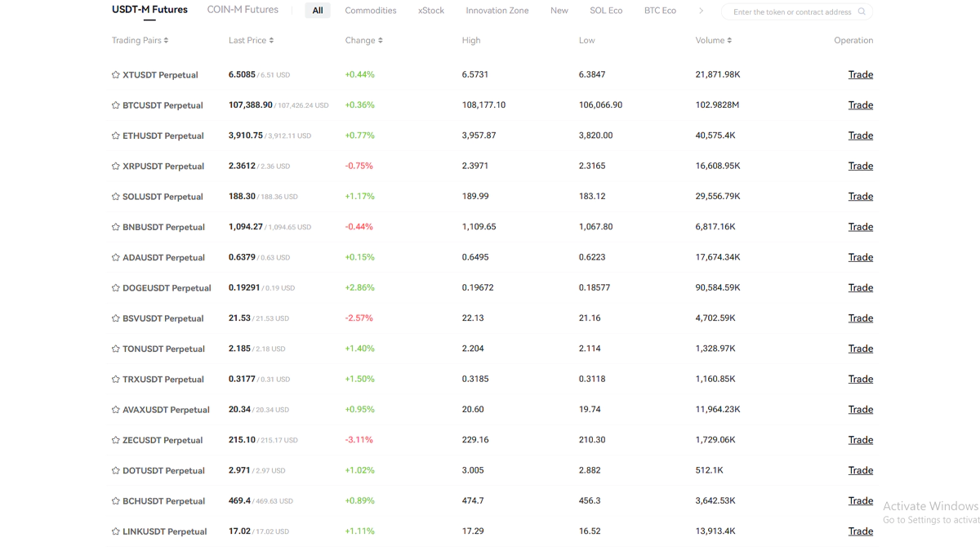
Task: Add TRXUSDT Perpetual to favorites via star
Action: (115, 380)
